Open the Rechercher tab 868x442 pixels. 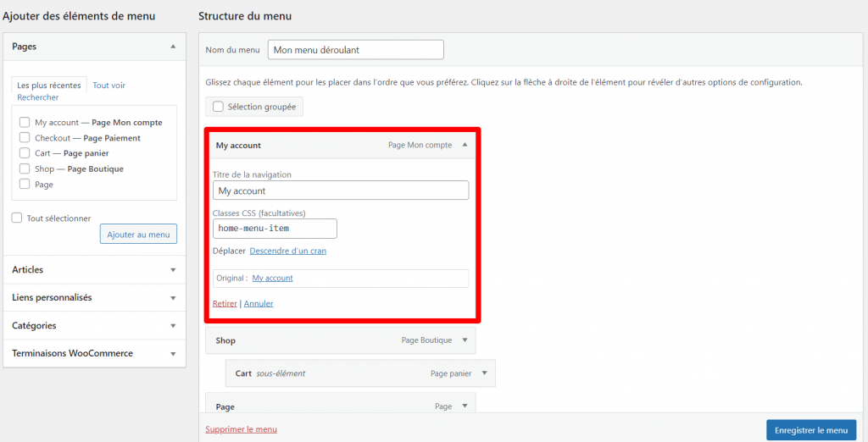click(x=38, y=97)
